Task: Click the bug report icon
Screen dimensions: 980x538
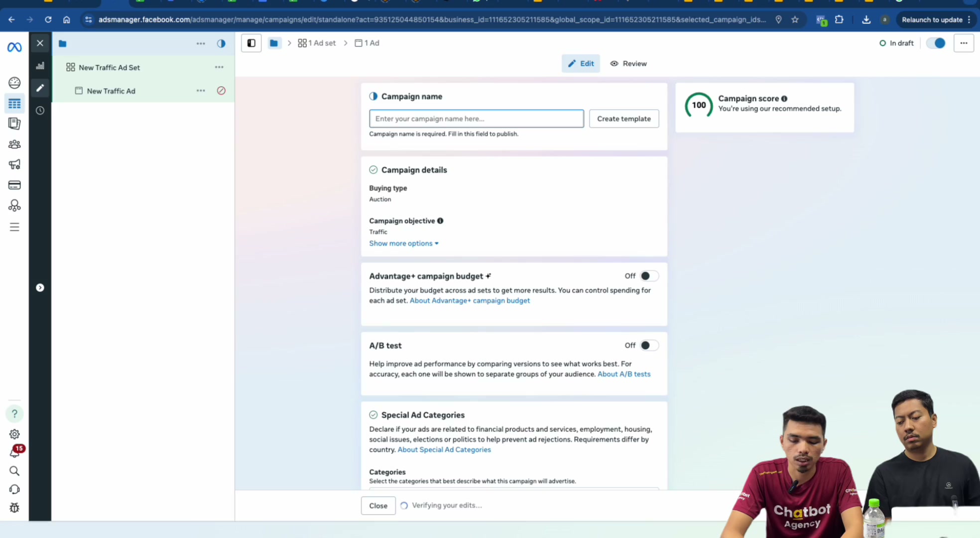Action: point(14,508)
